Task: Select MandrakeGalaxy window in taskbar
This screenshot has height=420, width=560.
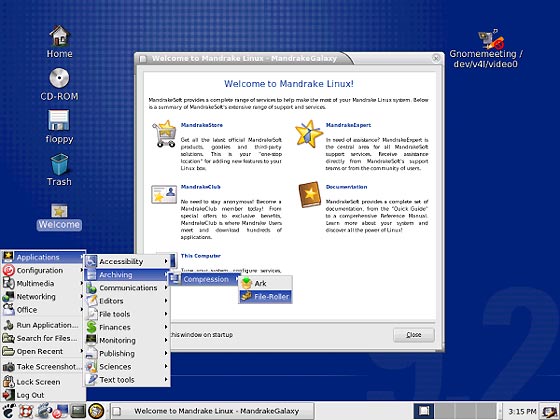Action: click(x=212, y=411)
